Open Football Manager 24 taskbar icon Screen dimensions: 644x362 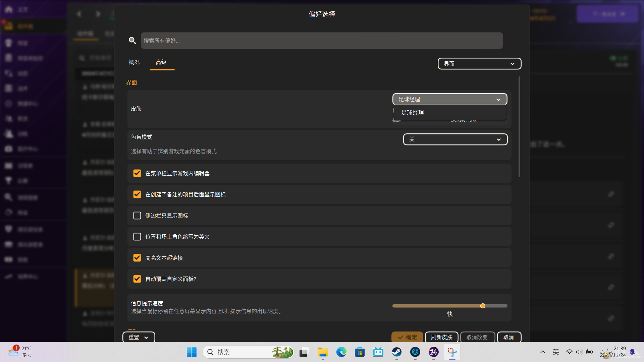pyautogui.click(x=433, y=352)
